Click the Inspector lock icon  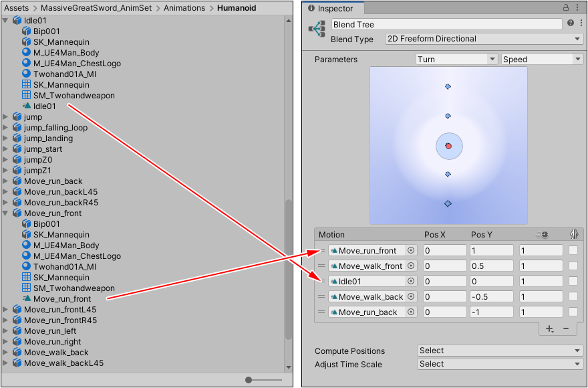click(x=567, y=8)
